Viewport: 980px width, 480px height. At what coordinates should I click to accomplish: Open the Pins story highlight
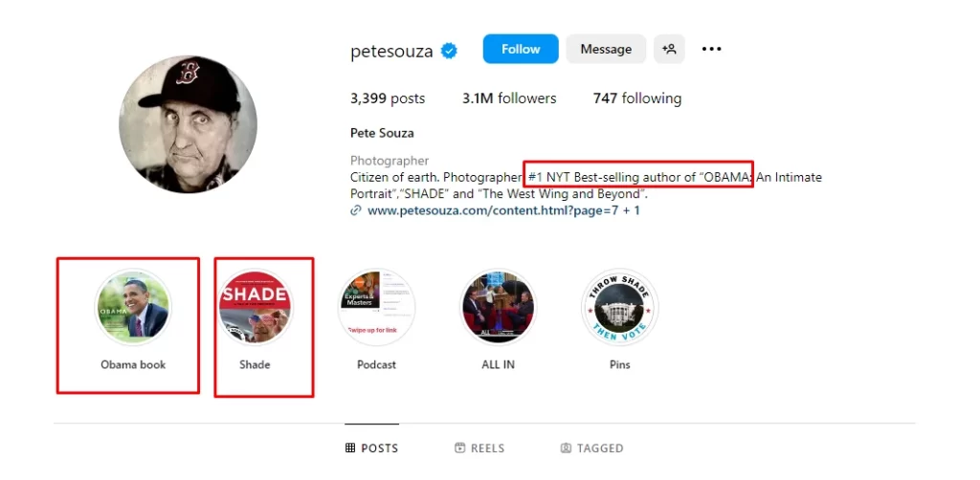619,308
